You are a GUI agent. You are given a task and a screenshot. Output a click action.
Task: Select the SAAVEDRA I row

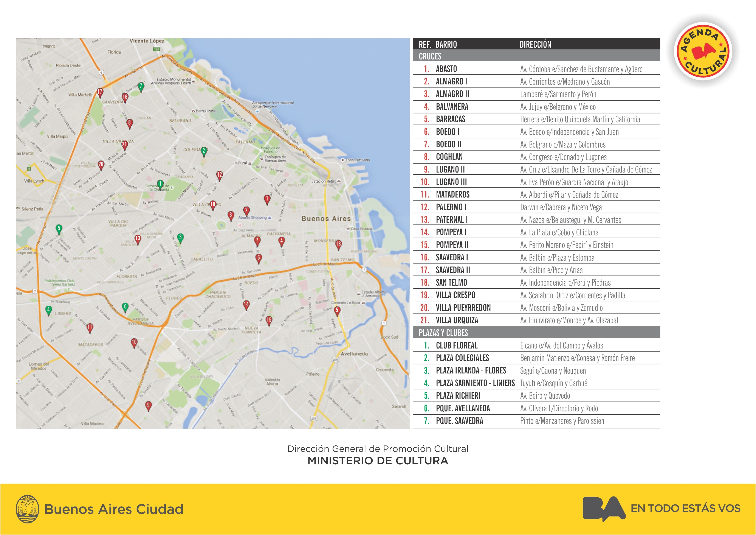(537, 257)
